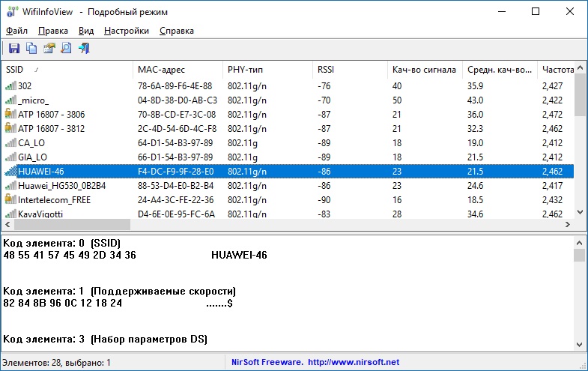This screenshot has width=588, height=371.
Task: Select the _micro_ network row
Action: click(x=288, y=100)
